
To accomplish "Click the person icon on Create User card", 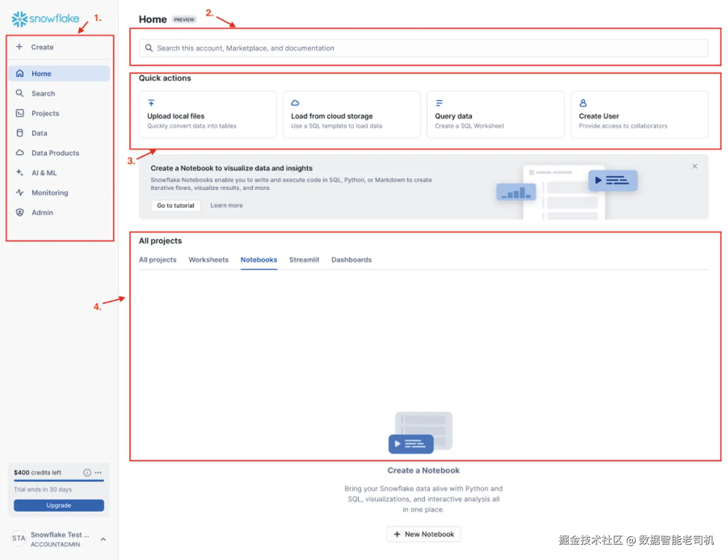I will [x=583, y=103].
